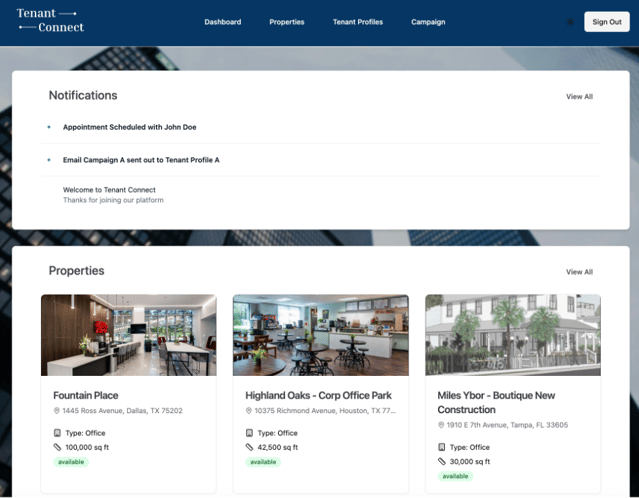Go to the Properties nav item

[x=286, y=22]
